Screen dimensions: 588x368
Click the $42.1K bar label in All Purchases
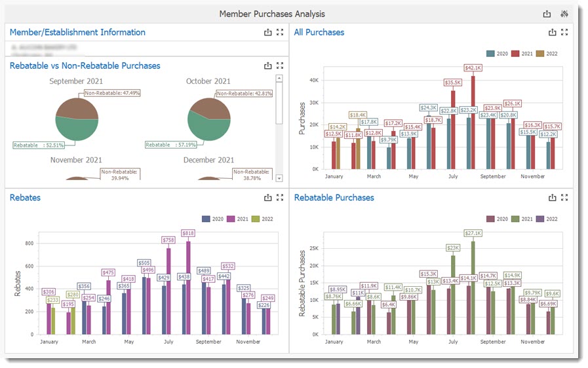473,68
